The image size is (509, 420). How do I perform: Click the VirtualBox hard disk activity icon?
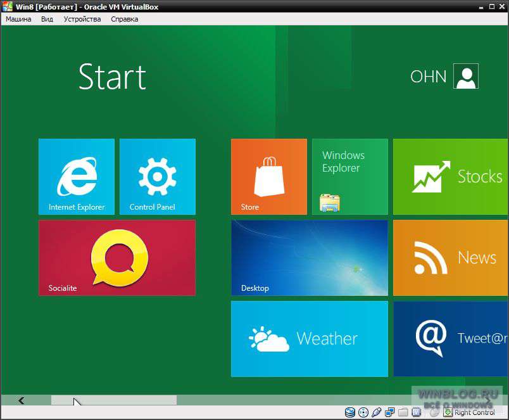[x=350, y=412]
